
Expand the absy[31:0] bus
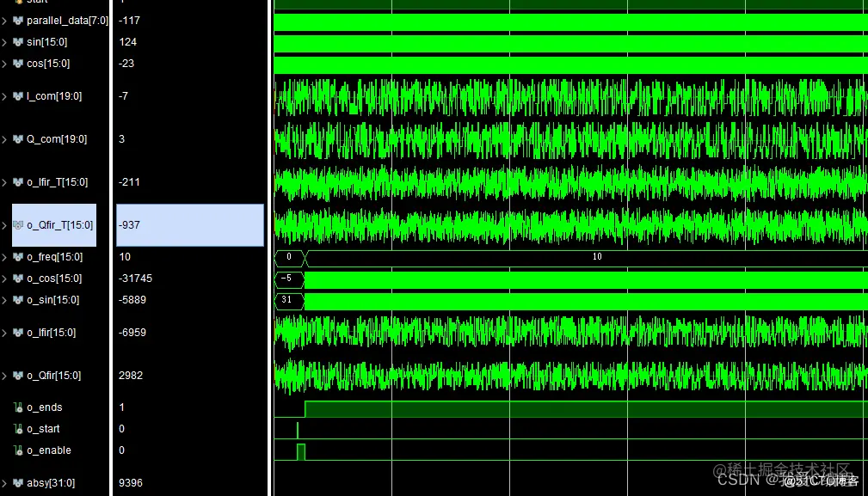point(4,483)
